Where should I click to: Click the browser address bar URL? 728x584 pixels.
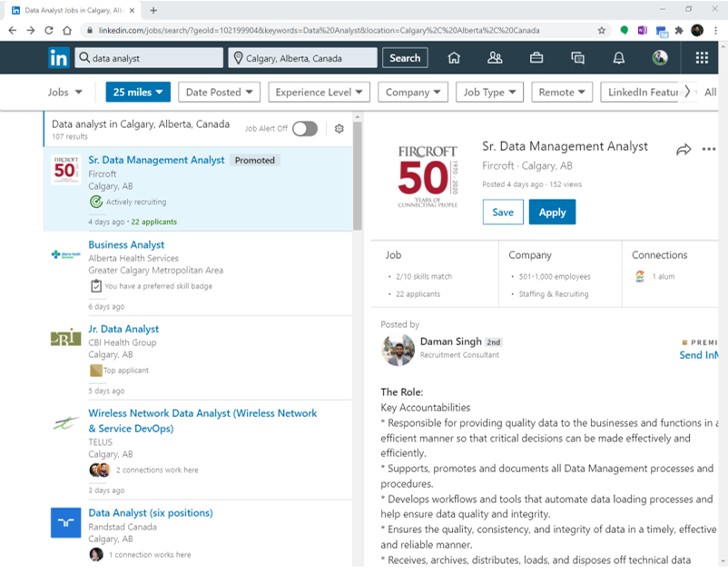pyautogui.click(x=319, y=31)
